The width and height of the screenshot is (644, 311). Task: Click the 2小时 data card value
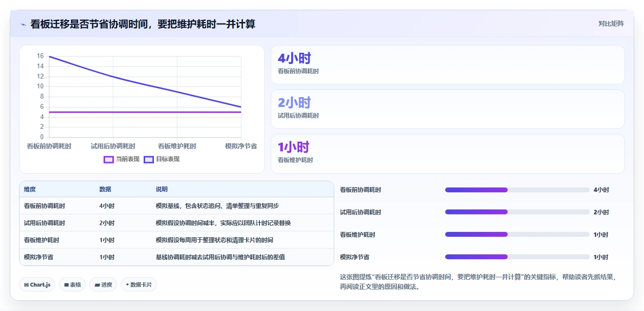pyautogui.click(x=294, y=103)
